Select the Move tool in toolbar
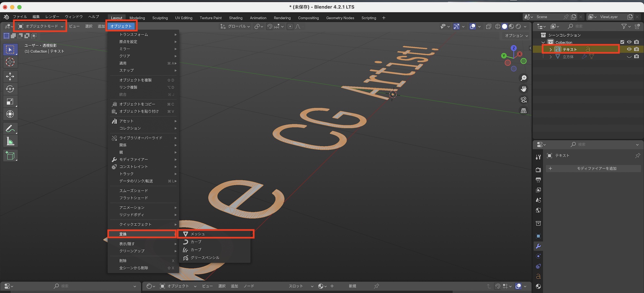644x293 pixels. tap(10, 76)
